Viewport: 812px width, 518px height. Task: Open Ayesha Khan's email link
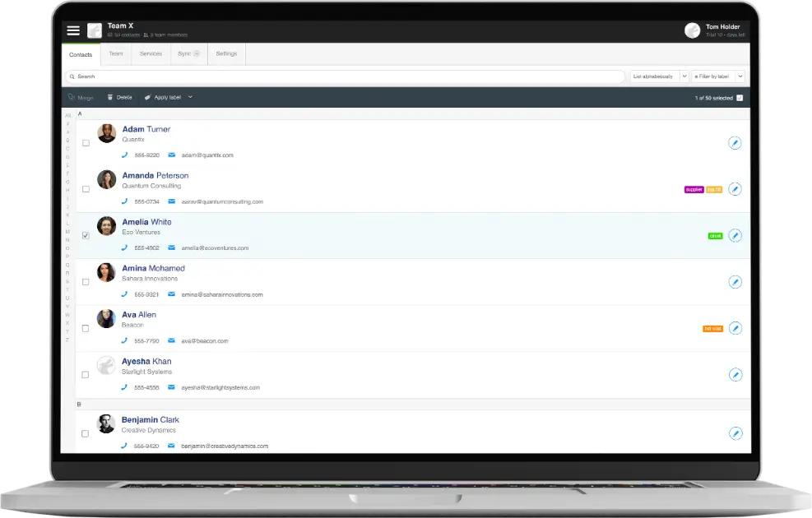pyautogui.click(x=222, y=387)
